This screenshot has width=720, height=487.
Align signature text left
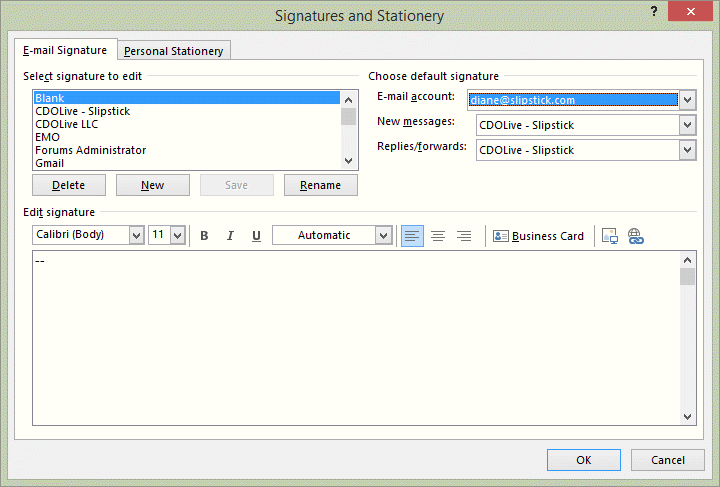pos(412,236)
